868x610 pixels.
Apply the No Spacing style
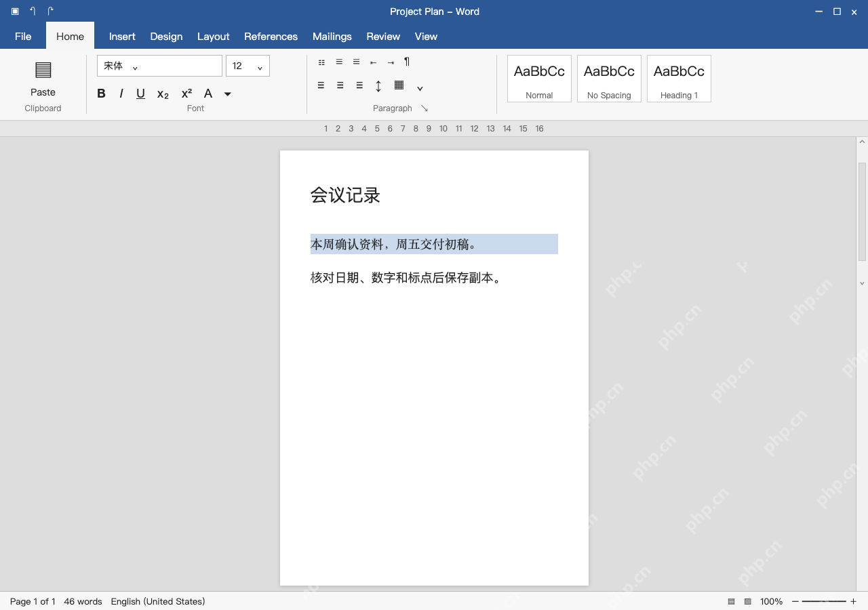pos(609,79)
